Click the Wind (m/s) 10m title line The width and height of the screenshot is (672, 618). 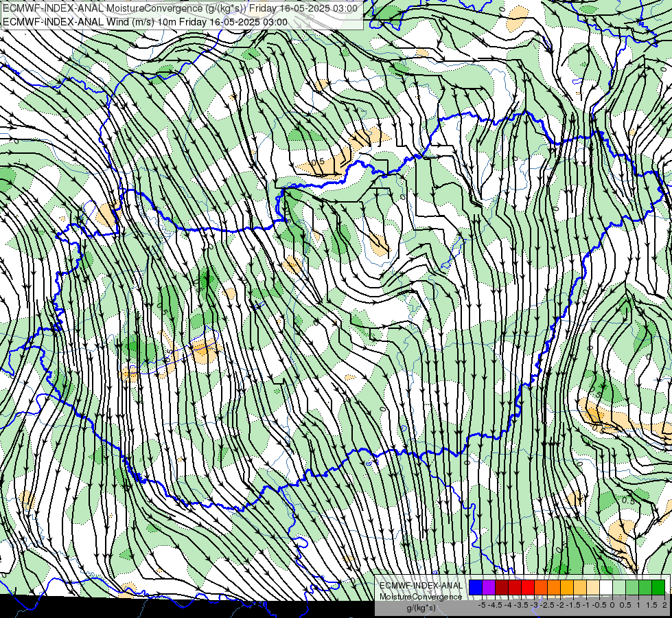pos(146,22)
